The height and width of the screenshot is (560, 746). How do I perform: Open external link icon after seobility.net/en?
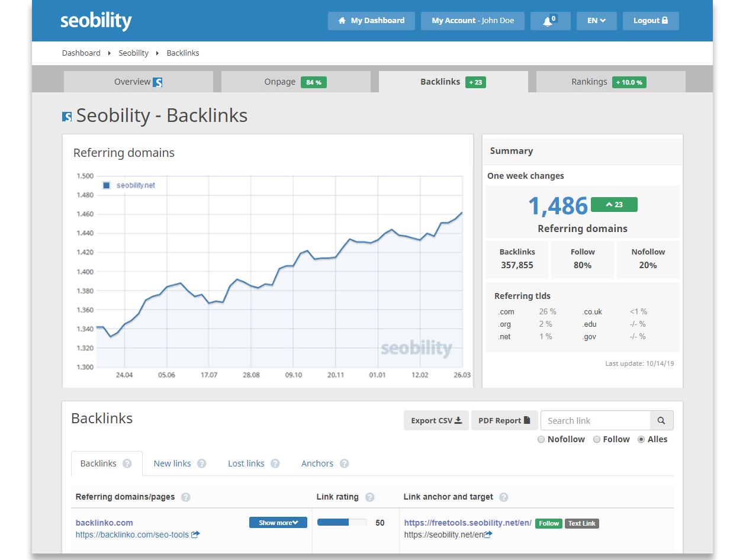[488, 535]
